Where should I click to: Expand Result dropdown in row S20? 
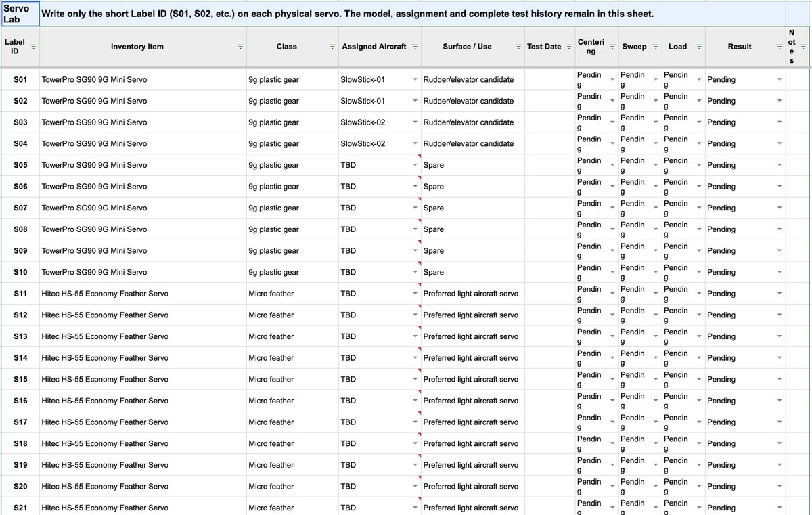pos(780,487)
